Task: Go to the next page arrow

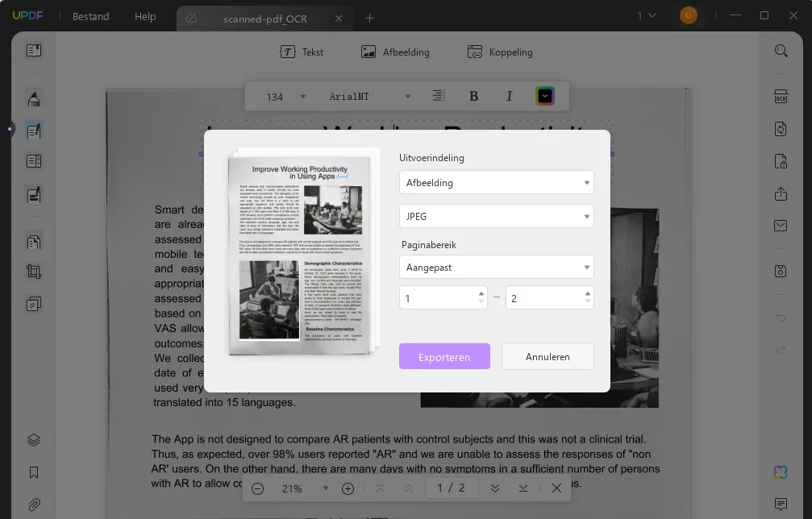Action: tap(495, 488)
